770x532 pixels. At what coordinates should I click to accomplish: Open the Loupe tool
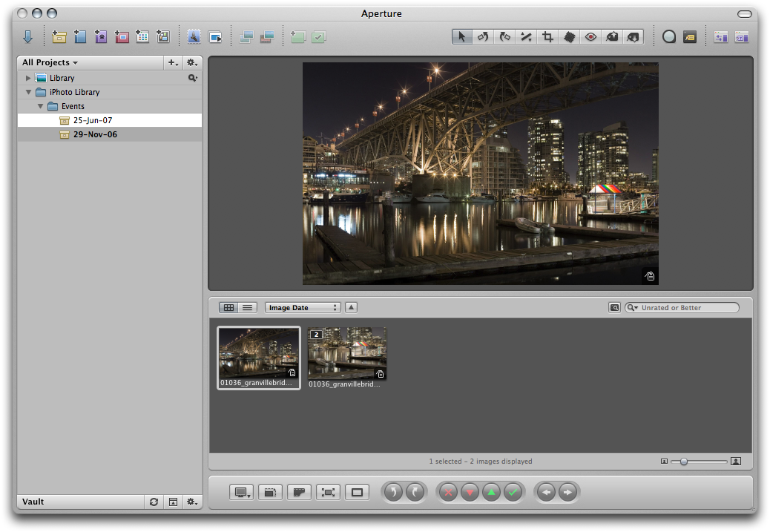[x=668, y=36]
